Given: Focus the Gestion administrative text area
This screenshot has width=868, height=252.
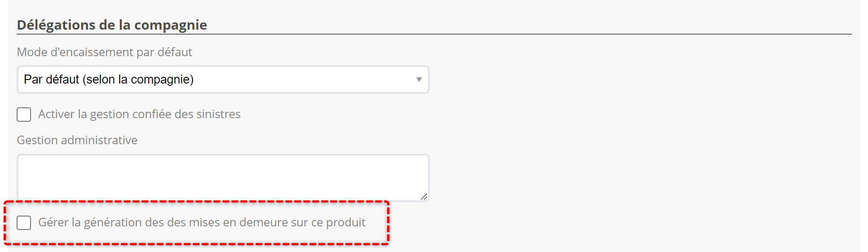Looking at the screenshot, I should coord(223,177).
